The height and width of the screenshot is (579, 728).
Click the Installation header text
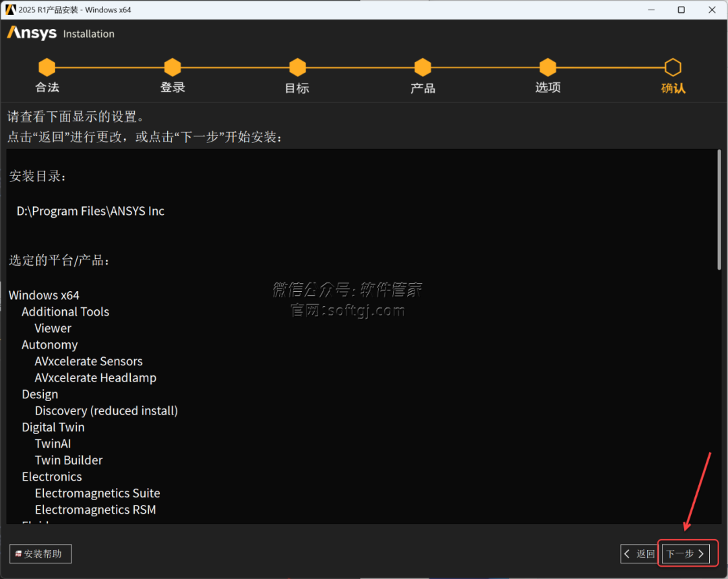(89, 34)
